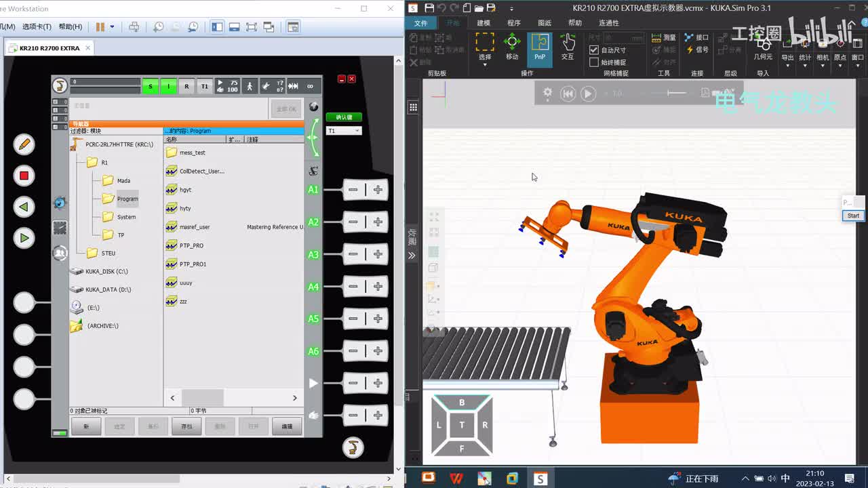Reset the simulation with the rewind button

pyautogui.click(x=568, y=94)
